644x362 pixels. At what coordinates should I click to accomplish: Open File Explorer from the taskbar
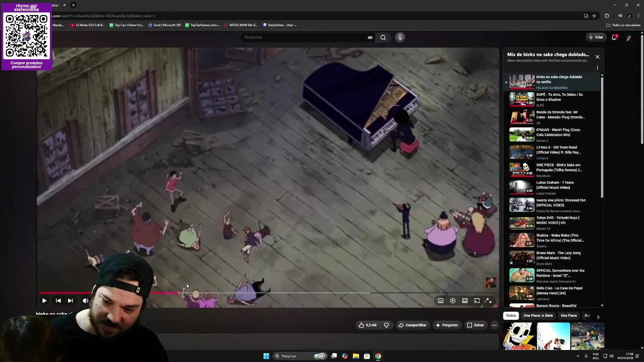(356, 356)
